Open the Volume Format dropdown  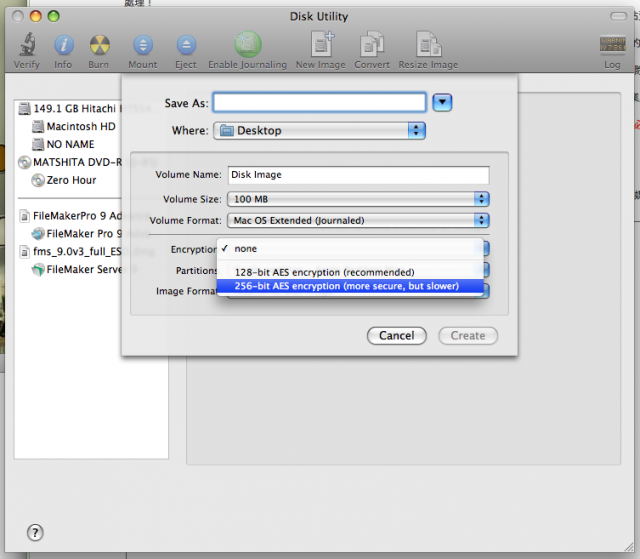pyautogui.click(x=358, y=220)
